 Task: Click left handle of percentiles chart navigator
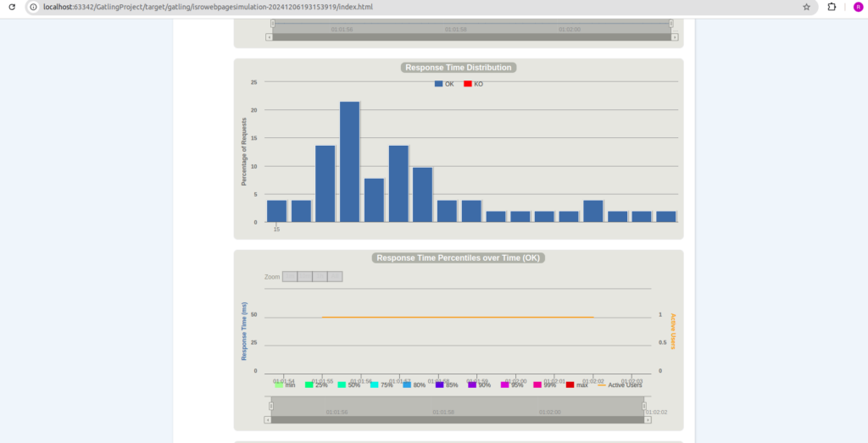point(271,406)
